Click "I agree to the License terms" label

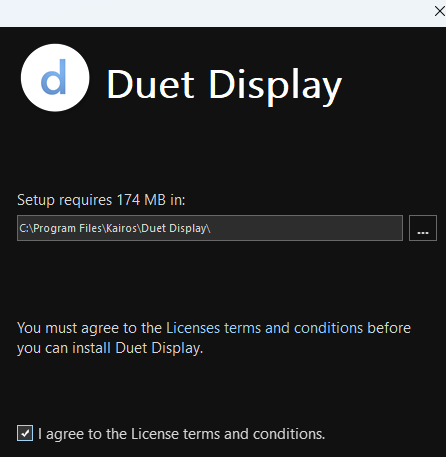point(181,434)
